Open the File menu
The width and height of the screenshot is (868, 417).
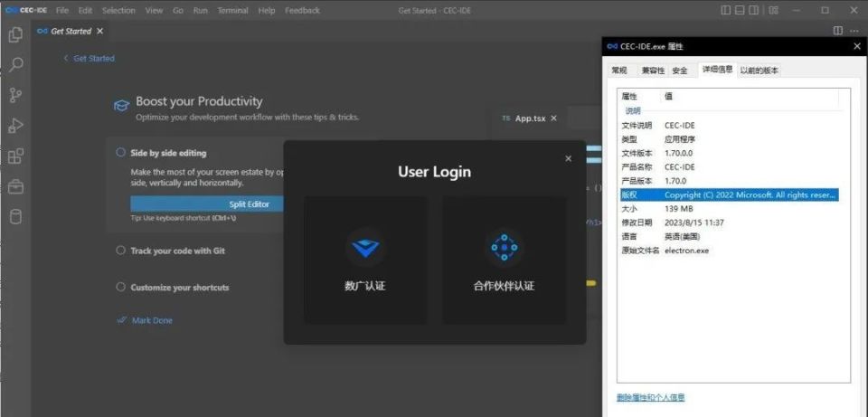coord(62,11)
